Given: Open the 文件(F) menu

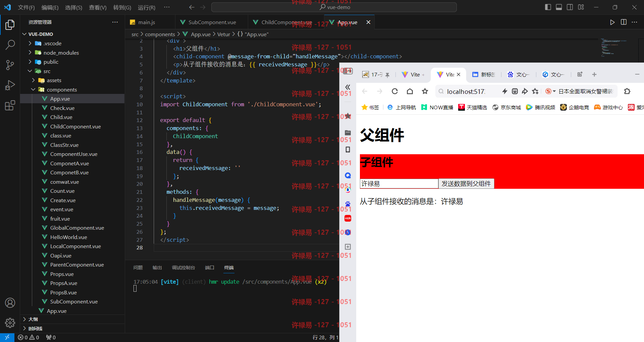Looking at the screenshot, I should coord(26,7).
